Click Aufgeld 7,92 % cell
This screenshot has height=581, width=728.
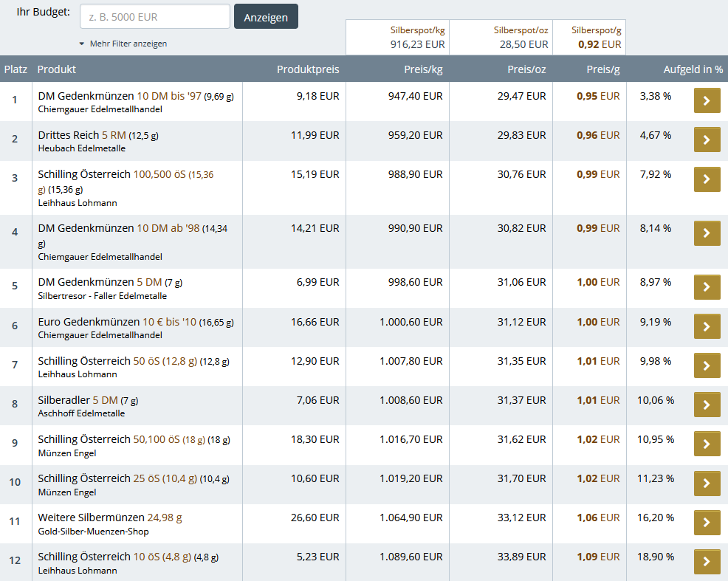656,174
